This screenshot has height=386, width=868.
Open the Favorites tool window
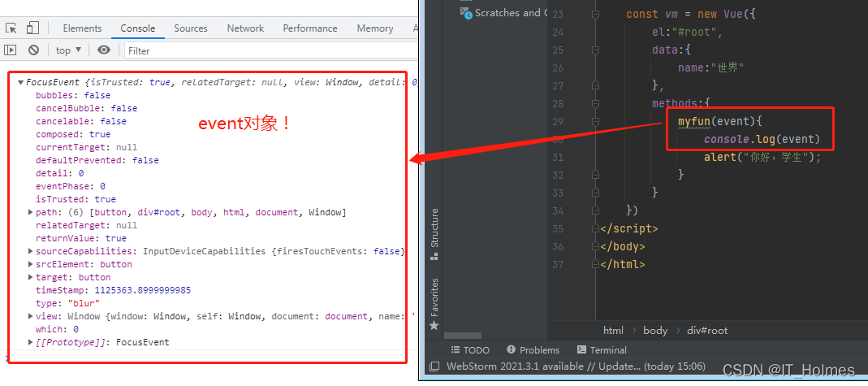pos(434,303)
